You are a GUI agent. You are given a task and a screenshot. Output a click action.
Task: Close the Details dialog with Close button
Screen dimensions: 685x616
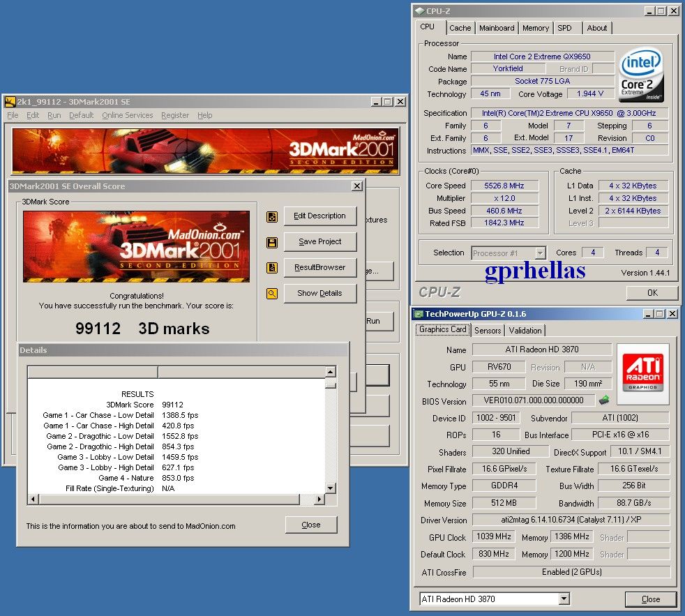[311, 525]
